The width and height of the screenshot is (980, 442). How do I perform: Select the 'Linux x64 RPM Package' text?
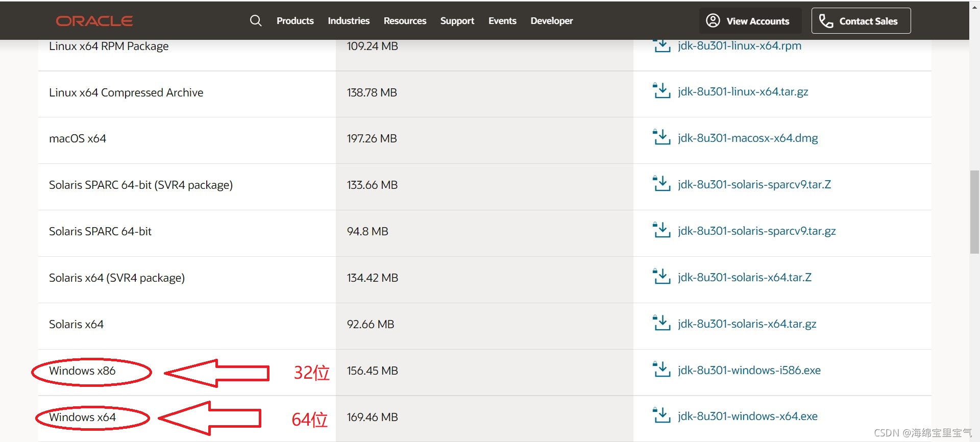[109, 46]
